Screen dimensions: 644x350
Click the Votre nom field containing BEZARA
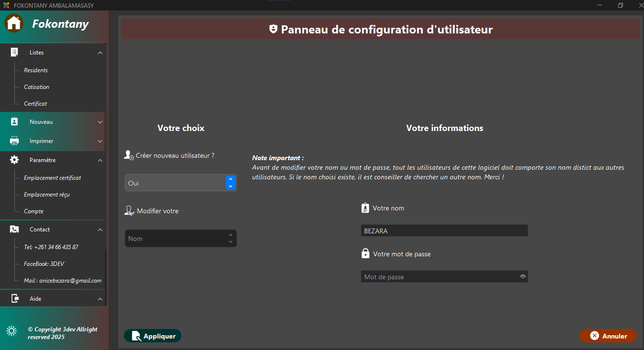point(444,230)
